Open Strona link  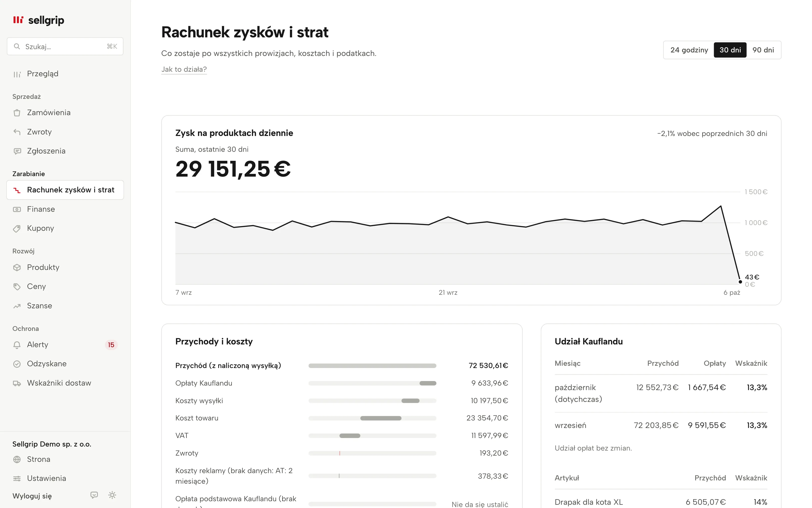coord(65,459)
